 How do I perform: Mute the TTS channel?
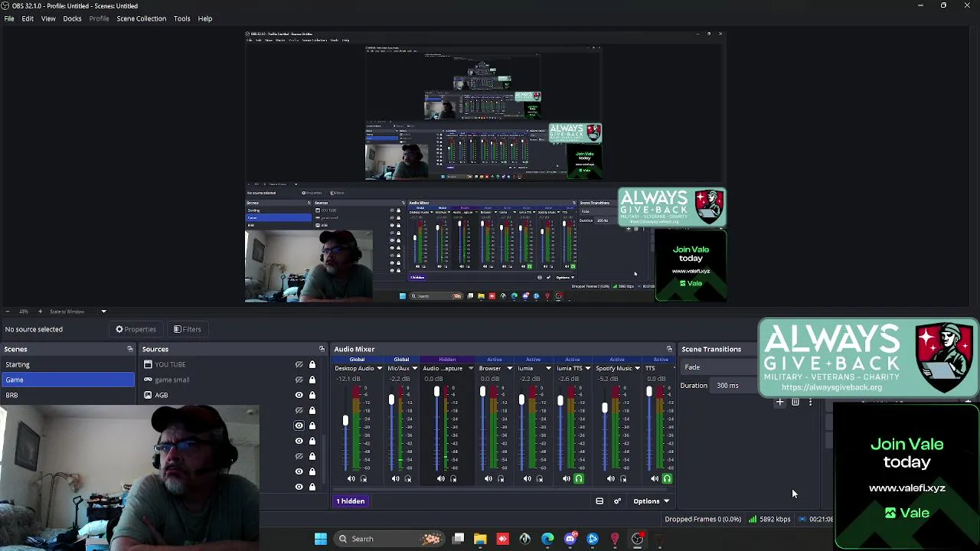[655, 479]
